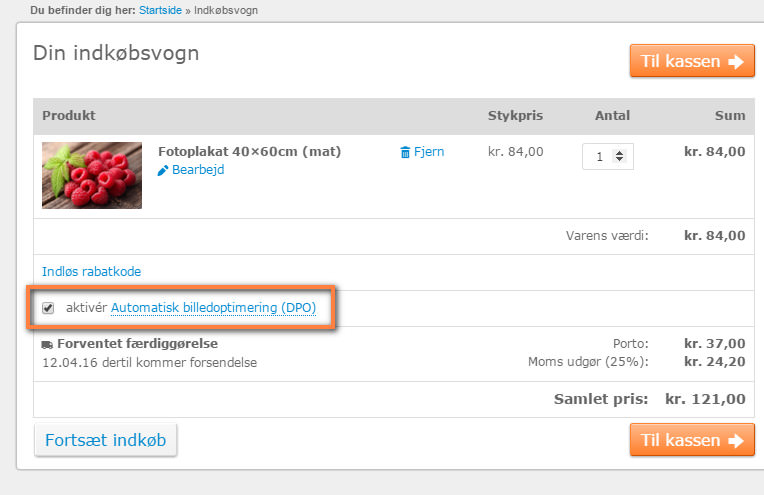Click the trash icon beside Fjern
Viewport: 764px width, 495px height.
coord(405,152)
